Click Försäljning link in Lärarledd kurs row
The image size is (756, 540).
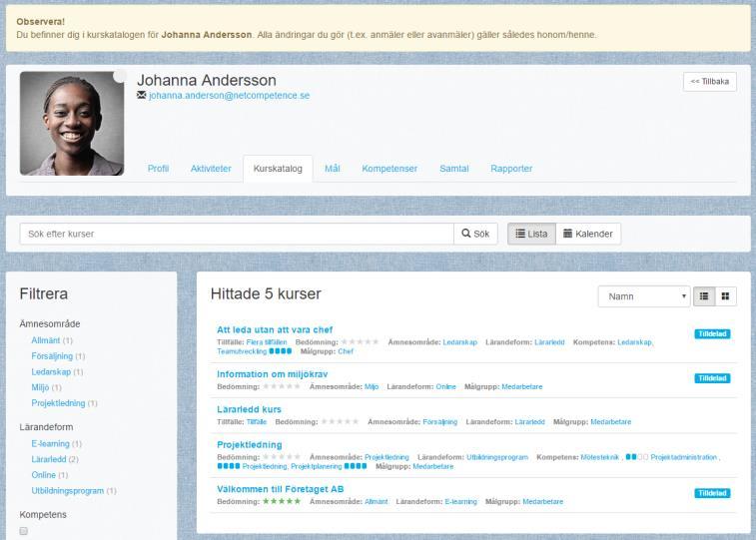coord(440,422)
